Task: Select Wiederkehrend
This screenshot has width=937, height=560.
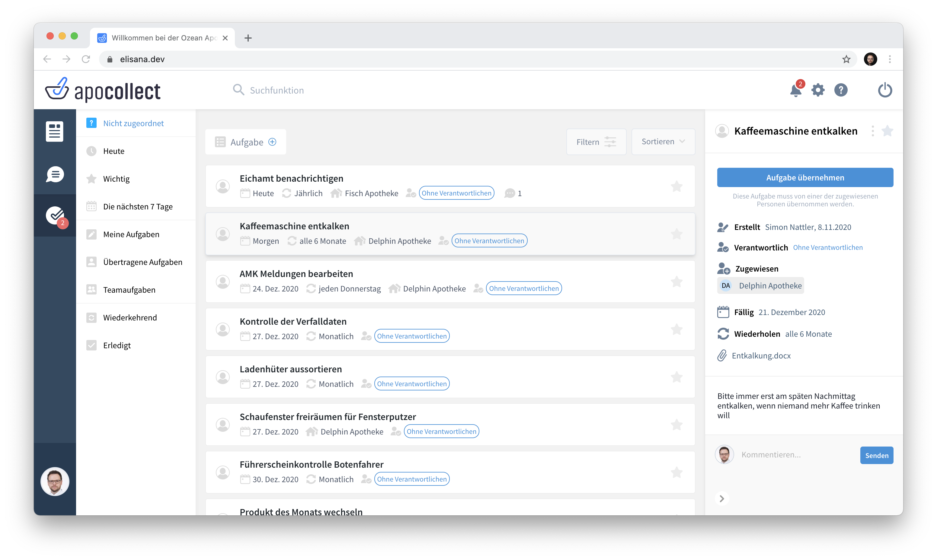Action: (130, 317)
